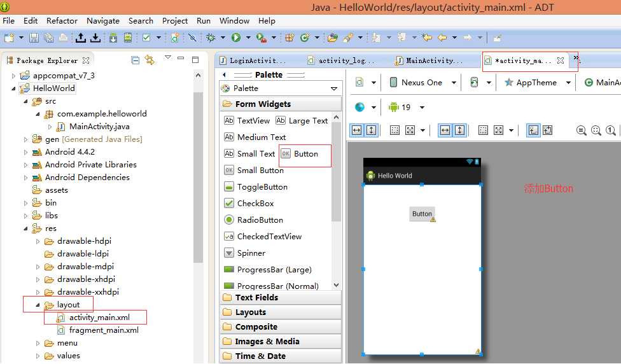The width and height of the screenshot is (621, 364).
Task: Go to Last Edit Location icon
Action: tap(427, 38)
